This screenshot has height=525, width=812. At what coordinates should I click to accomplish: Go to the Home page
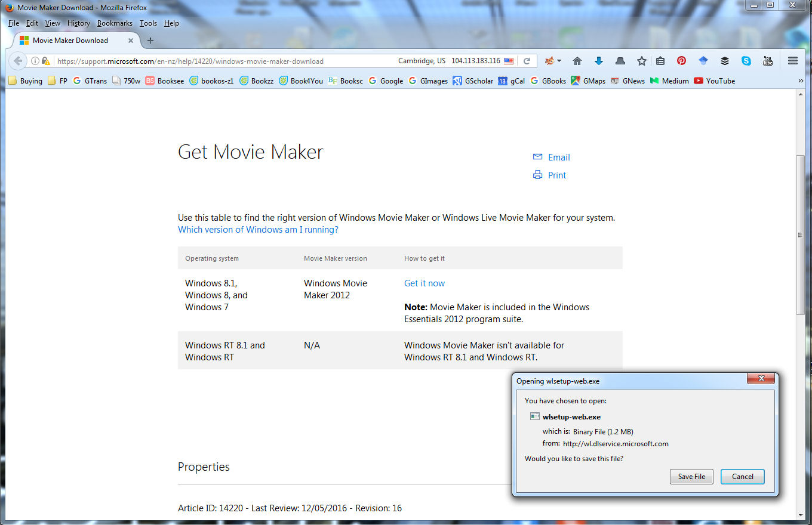(577, 61)
